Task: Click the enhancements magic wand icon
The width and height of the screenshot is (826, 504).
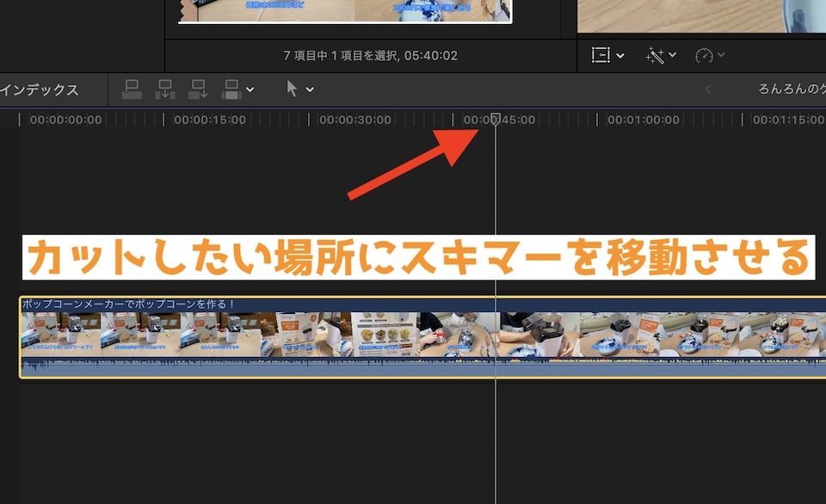Action: pos(656,55)
